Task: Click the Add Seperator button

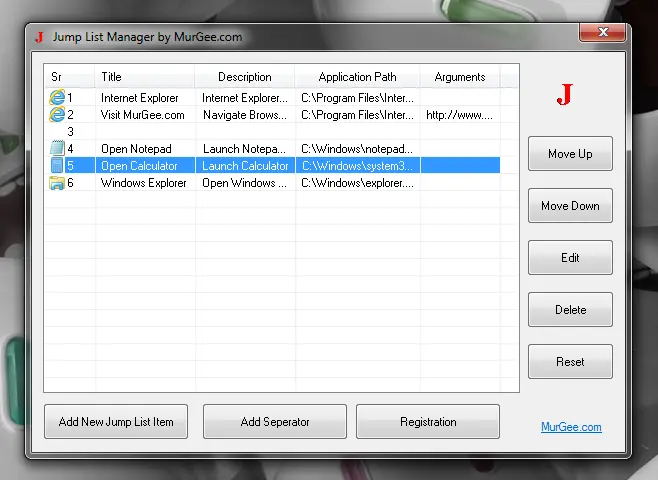Action: [x=275, y=422]
